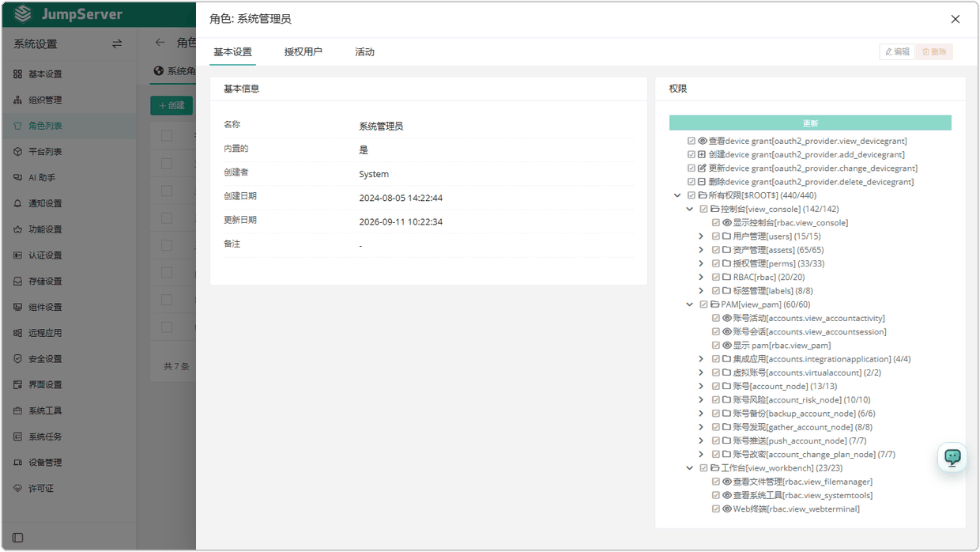Image resolution: width=980 pixels, height=552 pixels.
Task: Expand the 用户管理[users] tree node
Action: (701, 236)
